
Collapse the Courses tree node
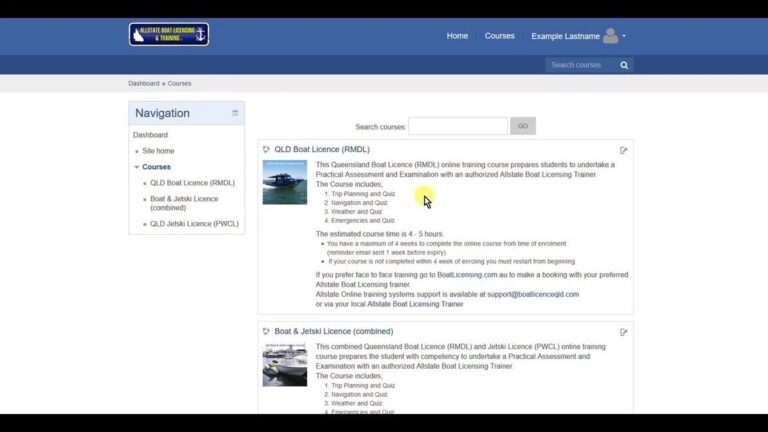point(137,167)
